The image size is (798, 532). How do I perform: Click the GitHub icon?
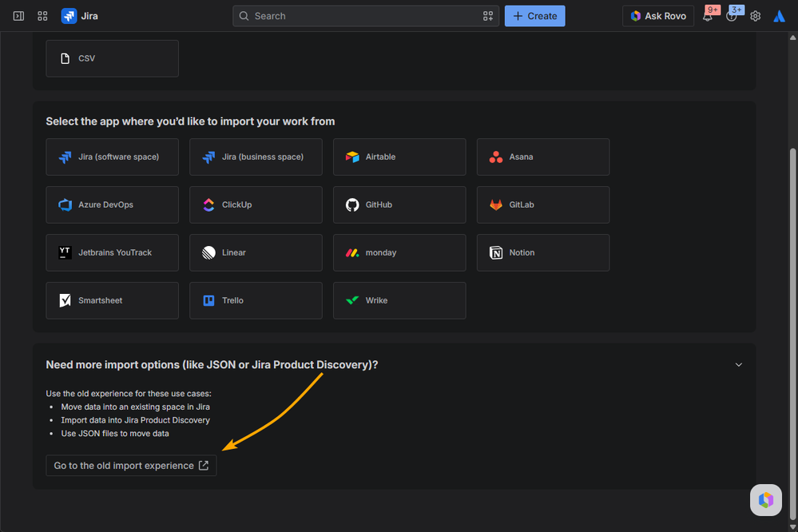tap(352, 204)
